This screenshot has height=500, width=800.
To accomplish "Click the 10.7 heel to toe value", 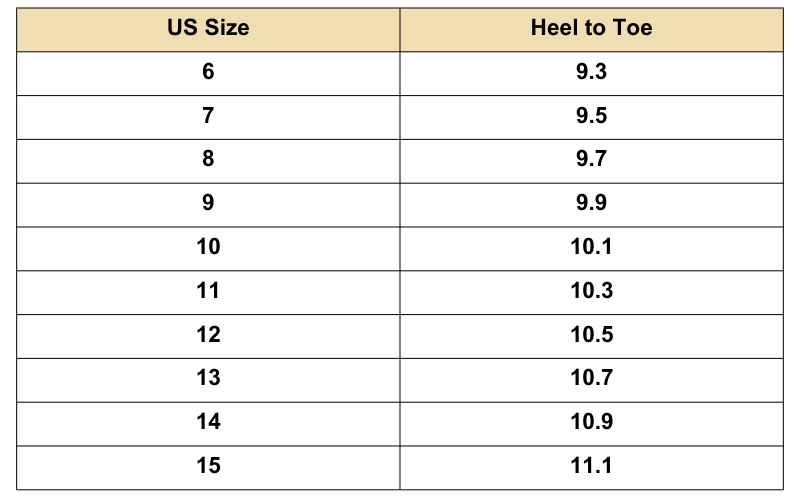I will click(x=591, y=378).
